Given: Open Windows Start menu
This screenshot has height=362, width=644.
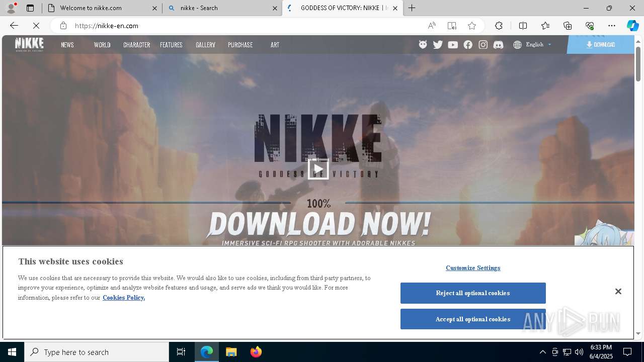Looking at the screenshot, I should click(x=12, y=352).
